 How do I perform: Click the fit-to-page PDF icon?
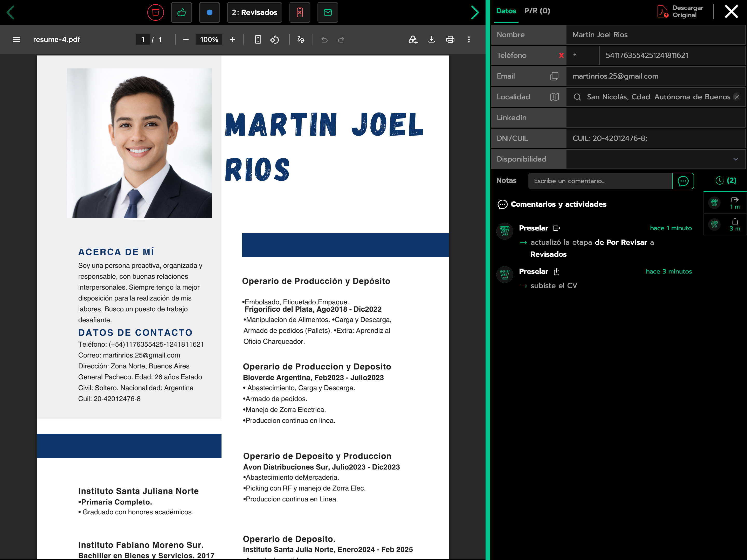(258, 39)
